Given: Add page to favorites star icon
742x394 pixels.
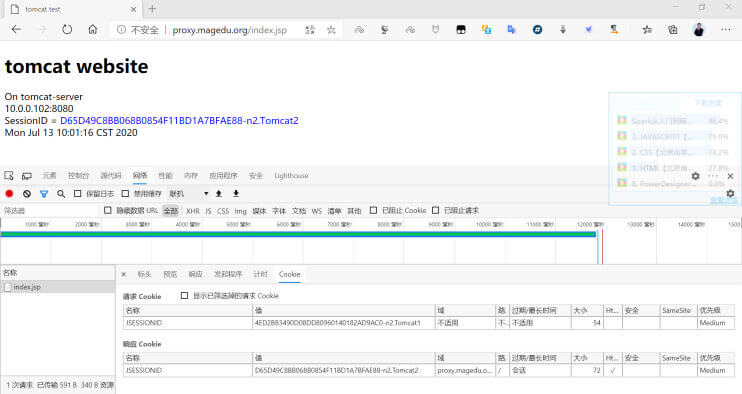Looking at the screenshot, I should (331, 30).
